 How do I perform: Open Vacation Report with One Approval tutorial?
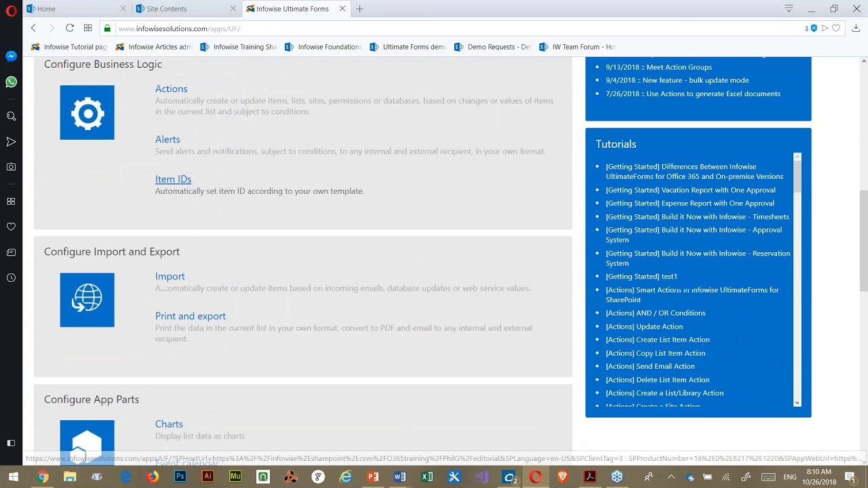690,190
